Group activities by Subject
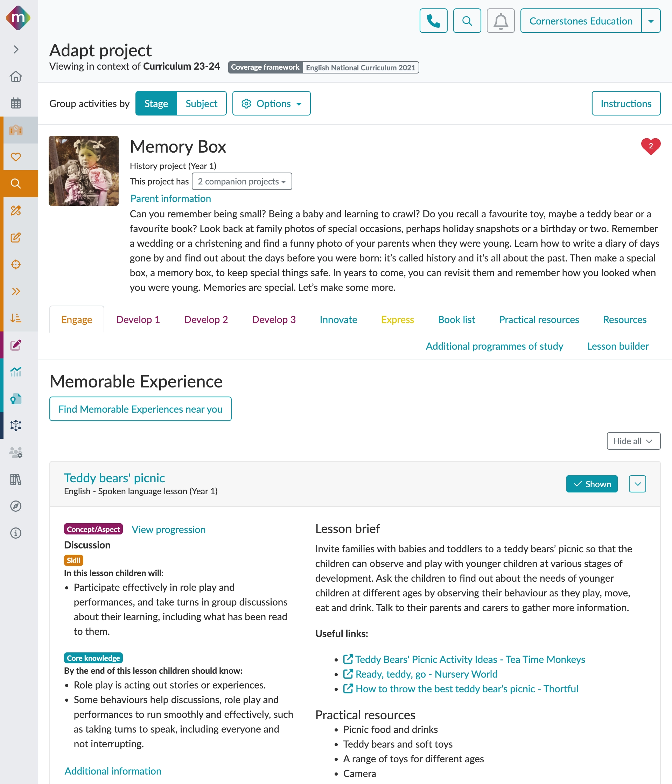The image size is (672, 784). [x=201, y=103]
